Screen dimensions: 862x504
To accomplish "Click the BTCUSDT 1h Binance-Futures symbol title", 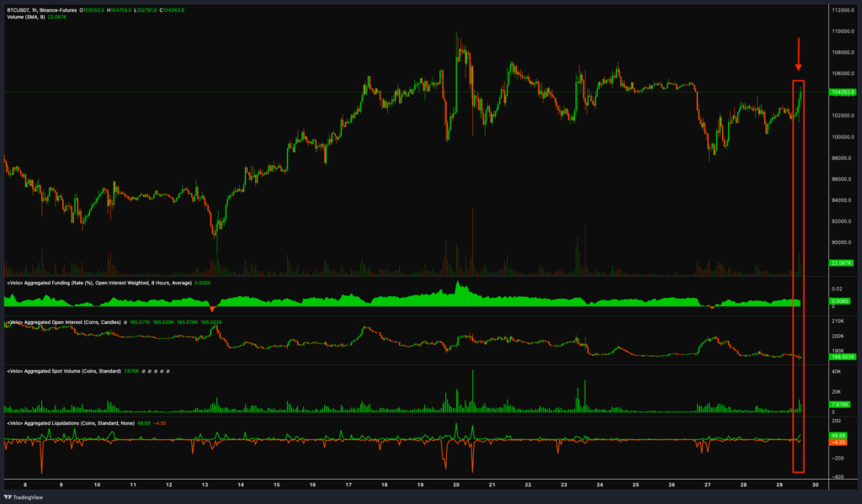I will pos(51,10).
